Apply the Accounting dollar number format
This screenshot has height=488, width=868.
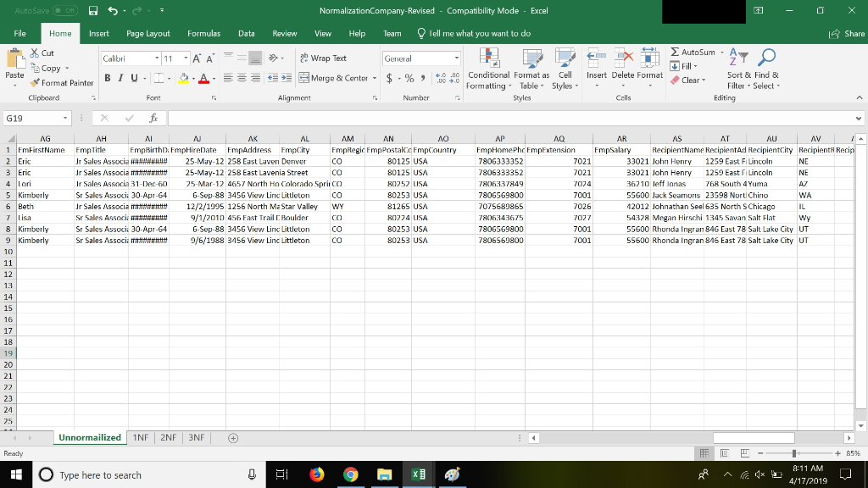[389, 79]
